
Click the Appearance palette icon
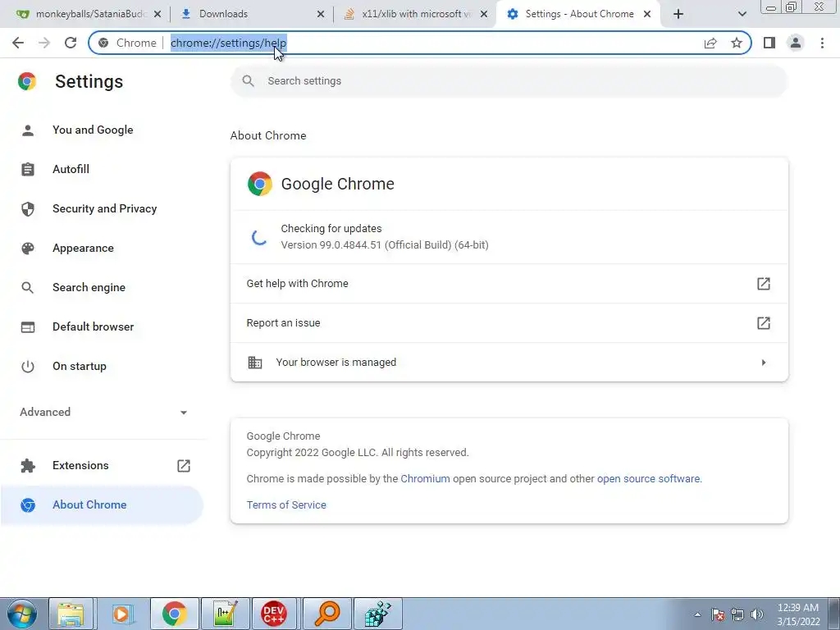point(28,248)
